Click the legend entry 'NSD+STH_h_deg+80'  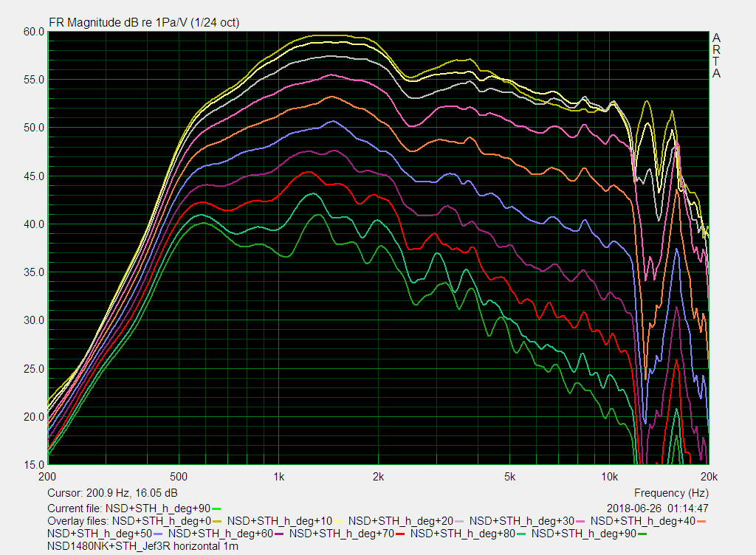click(463, 534)
